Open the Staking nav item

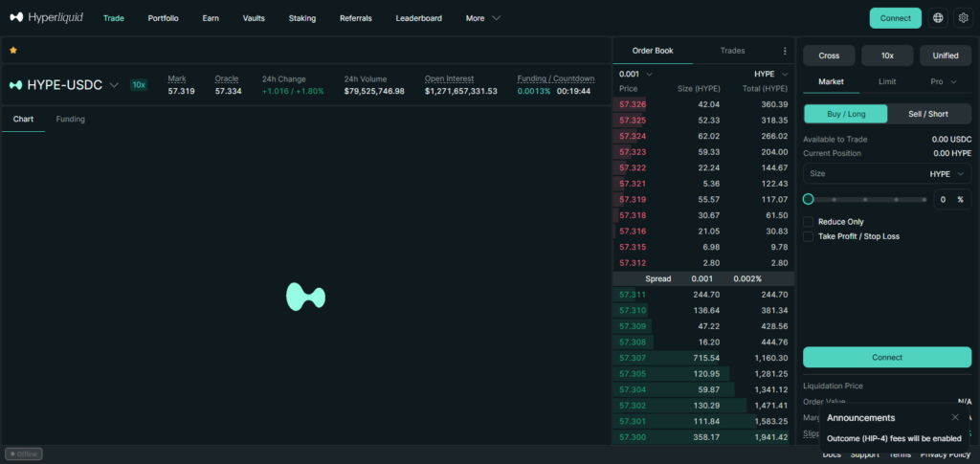301,18
